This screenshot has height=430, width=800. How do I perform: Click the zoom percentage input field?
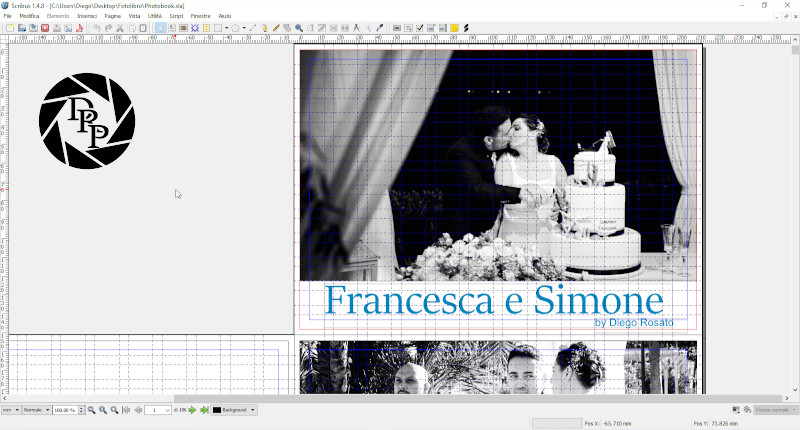[66, 410]
